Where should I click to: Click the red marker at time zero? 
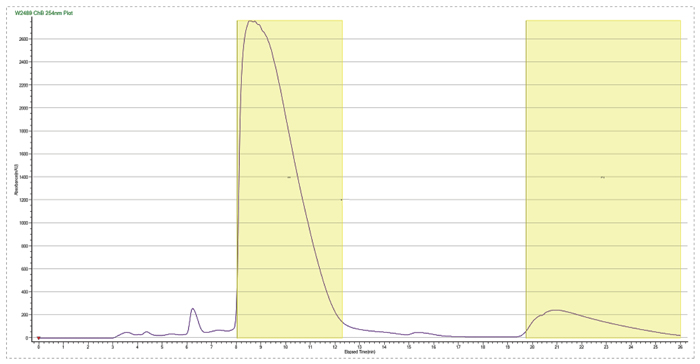[38, 338]
